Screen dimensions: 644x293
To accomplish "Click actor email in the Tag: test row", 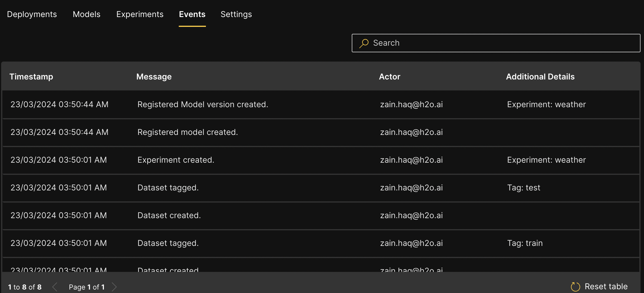I will pyautogui.click(x=411, y=188).
